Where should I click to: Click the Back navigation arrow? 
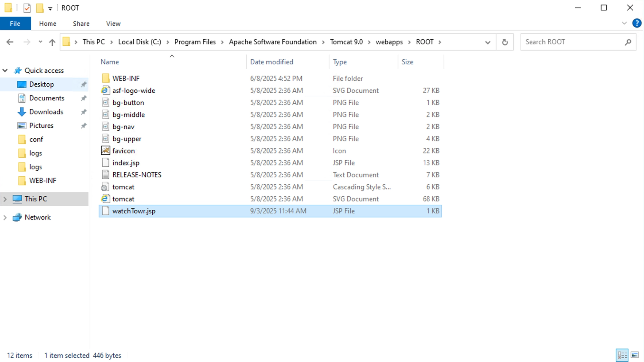coord(10,42)
